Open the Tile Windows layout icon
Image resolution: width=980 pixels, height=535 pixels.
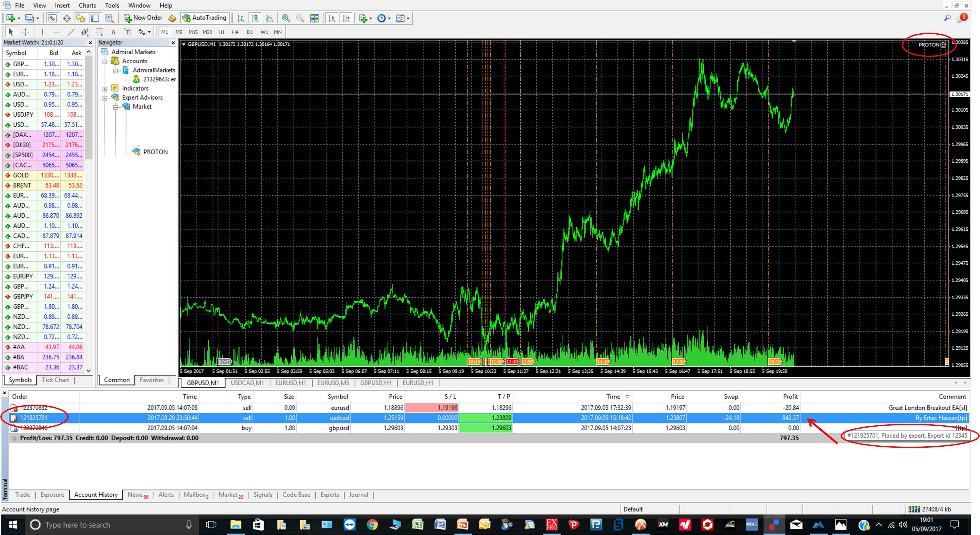tap(314, 18)
